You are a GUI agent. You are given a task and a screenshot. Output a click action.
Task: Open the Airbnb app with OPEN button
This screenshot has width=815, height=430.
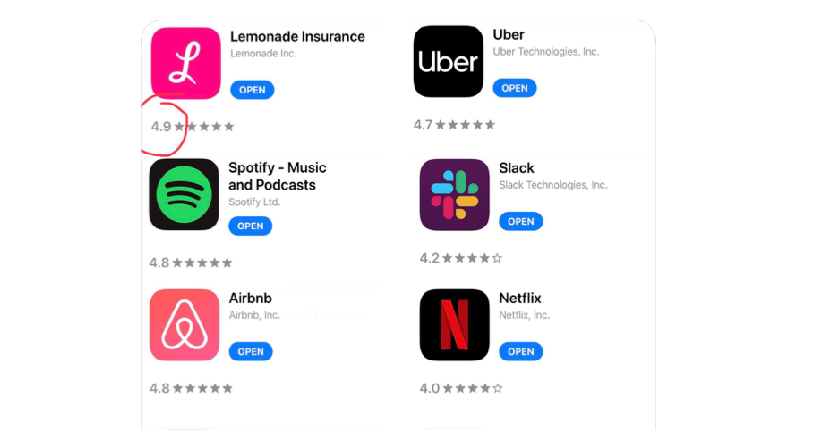click(x=251, y=351)
